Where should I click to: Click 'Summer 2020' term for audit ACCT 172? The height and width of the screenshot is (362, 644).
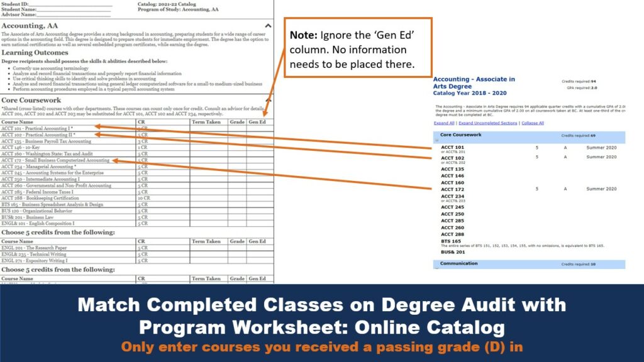point(601,189)
